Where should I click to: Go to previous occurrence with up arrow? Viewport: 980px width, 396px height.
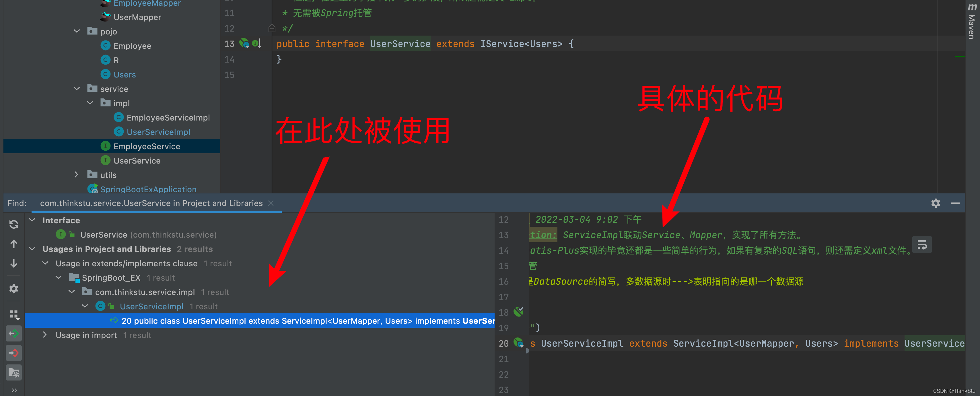[14, 244]
